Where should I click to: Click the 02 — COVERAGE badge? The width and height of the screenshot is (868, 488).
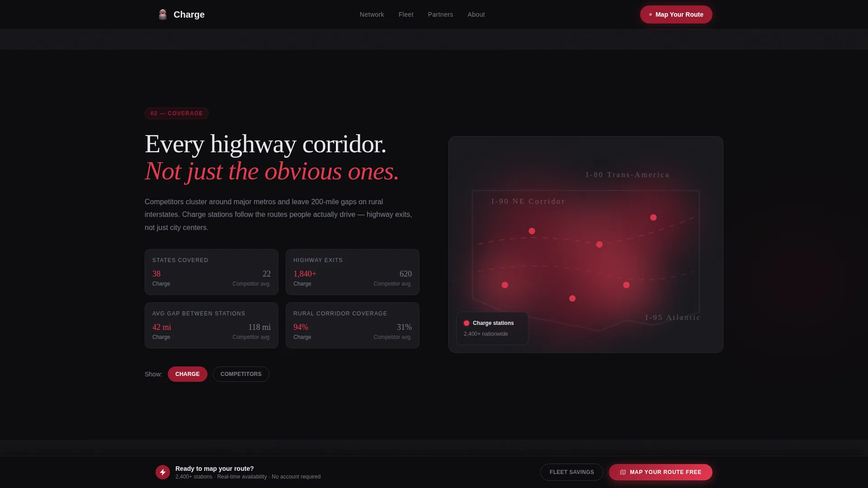click(x=177, y=113)
